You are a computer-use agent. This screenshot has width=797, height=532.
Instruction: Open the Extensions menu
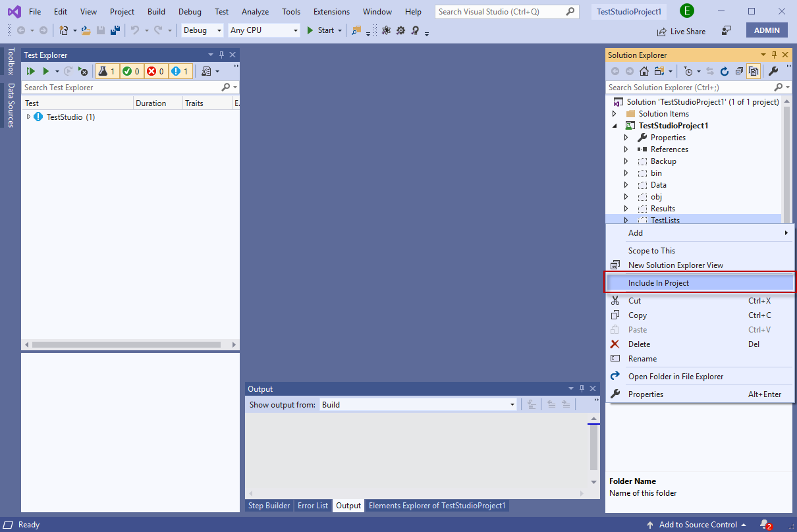[331, 12]
